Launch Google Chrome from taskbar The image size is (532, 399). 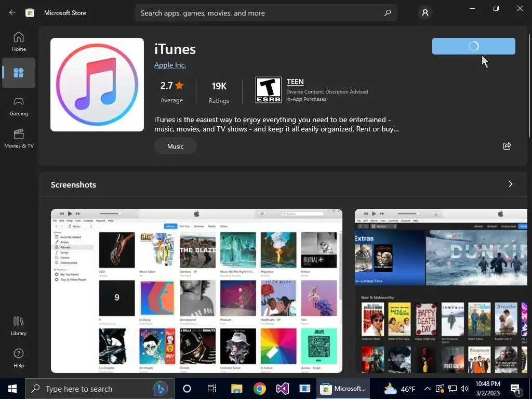[260, 389]
